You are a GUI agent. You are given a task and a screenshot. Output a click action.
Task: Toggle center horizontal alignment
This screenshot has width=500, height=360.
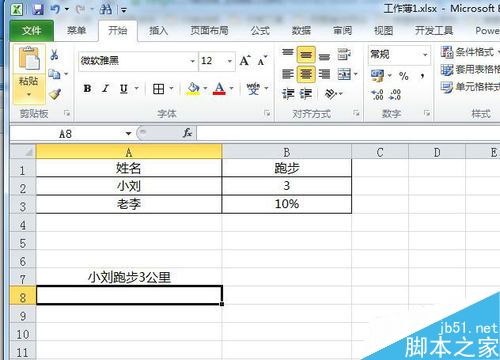tap(306, 74)
